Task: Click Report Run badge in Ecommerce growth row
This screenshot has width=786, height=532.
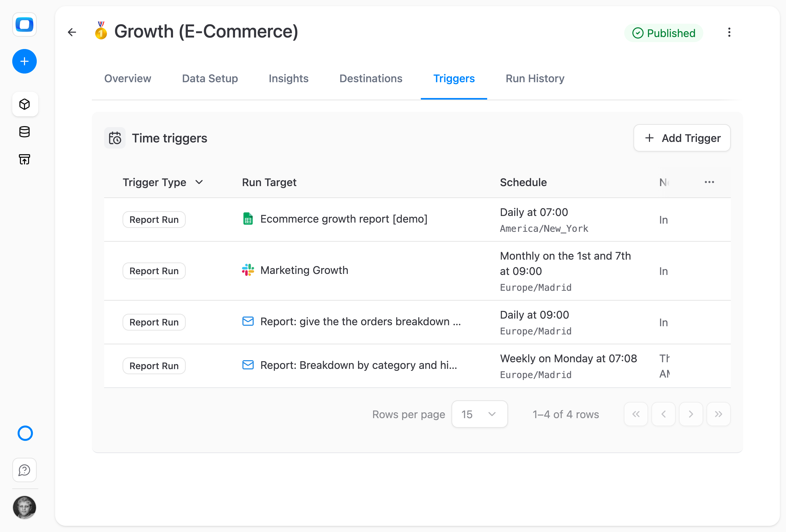Action: [x=154, y=220]
